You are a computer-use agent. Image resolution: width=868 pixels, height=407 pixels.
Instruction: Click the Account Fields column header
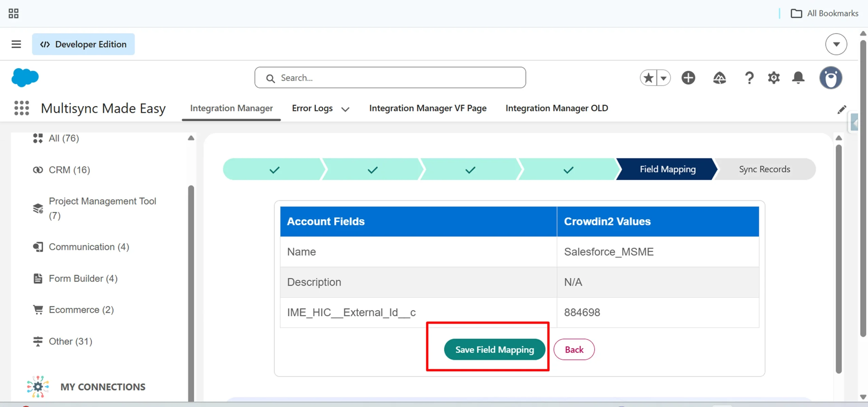pyautogui.click(x=418, y=221)
